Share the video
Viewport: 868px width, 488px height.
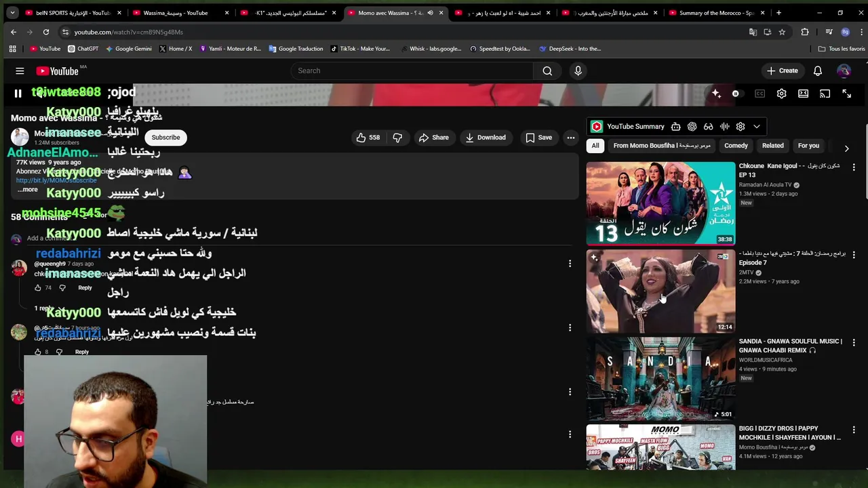point(433,138)
